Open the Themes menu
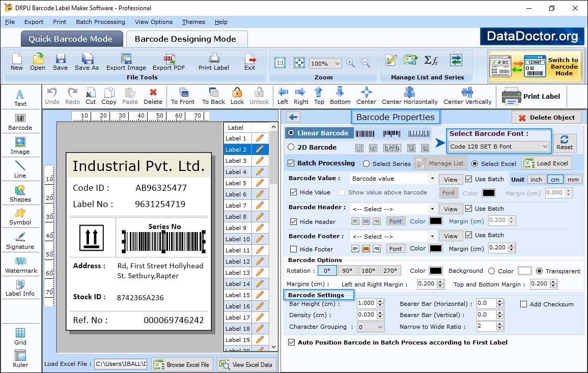Viewport: 588px width, 373px height. pyautogui.click(x=193, y=22)
